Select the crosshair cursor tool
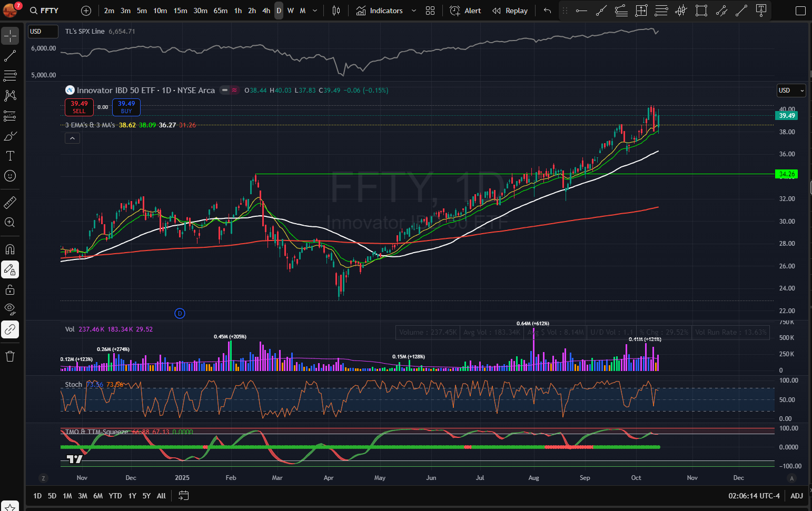The height and width of the screenshot is (511, 812). [10, 36]
